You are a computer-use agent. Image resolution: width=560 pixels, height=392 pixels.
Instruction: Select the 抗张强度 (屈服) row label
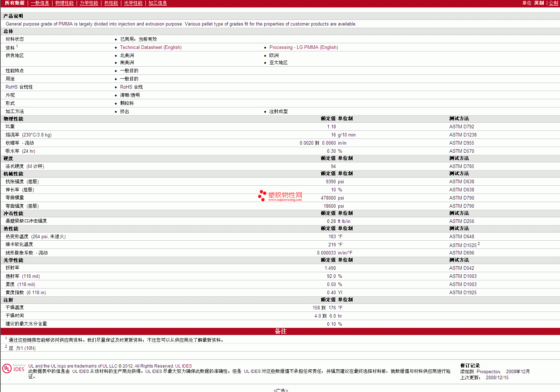[x=22, y=182]
